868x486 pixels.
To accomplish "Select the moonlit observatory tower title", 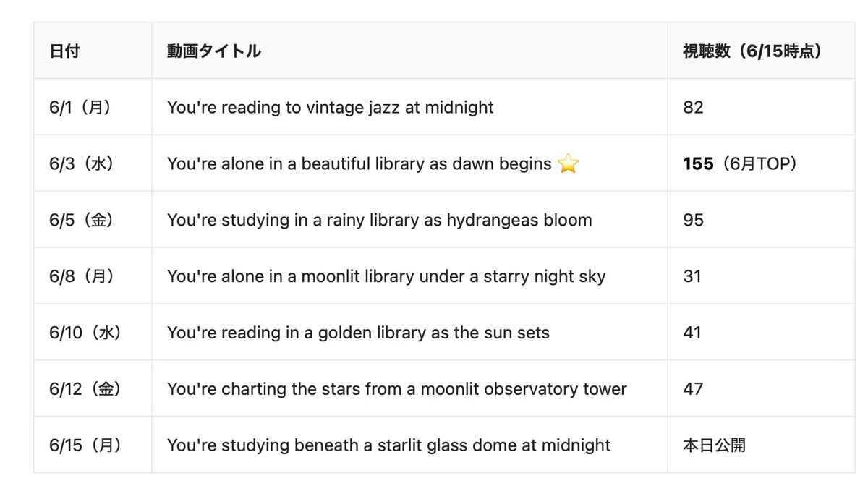I will click(397, 390).
